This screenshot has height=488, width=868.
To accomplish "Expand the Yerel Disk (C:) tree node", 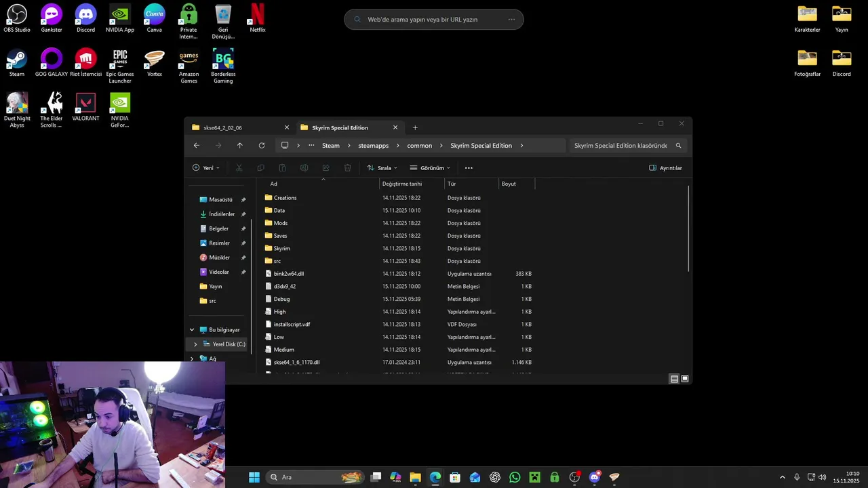I will 195,344.
